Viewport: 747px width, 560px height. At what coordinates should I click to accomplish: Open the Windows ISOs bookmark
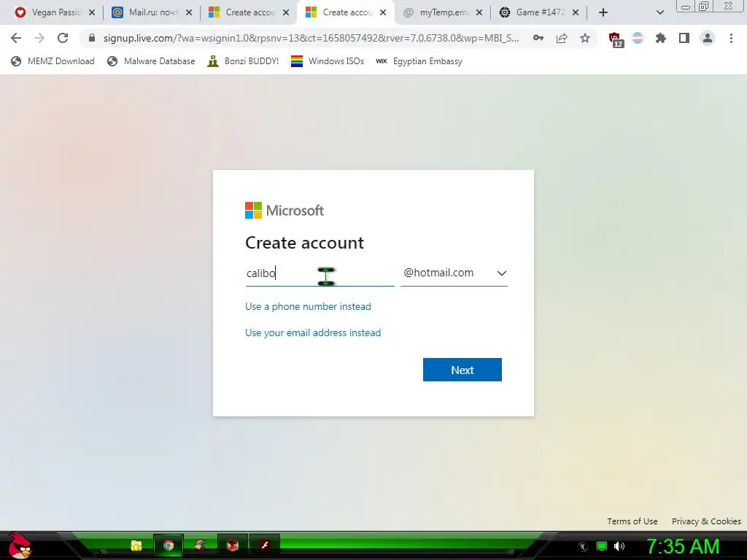click(328, 61)
